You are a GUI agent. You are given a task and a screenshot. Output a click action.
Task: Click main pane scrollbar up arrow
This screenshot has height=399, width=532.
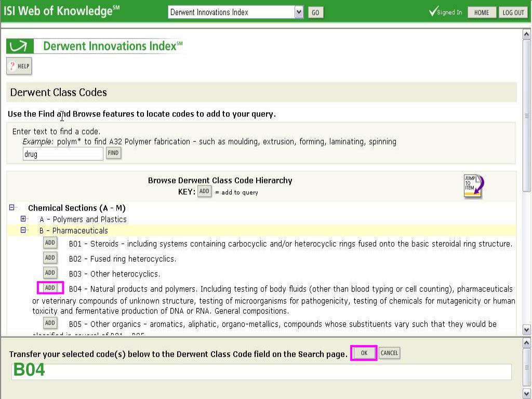click(x=527, y=34)
